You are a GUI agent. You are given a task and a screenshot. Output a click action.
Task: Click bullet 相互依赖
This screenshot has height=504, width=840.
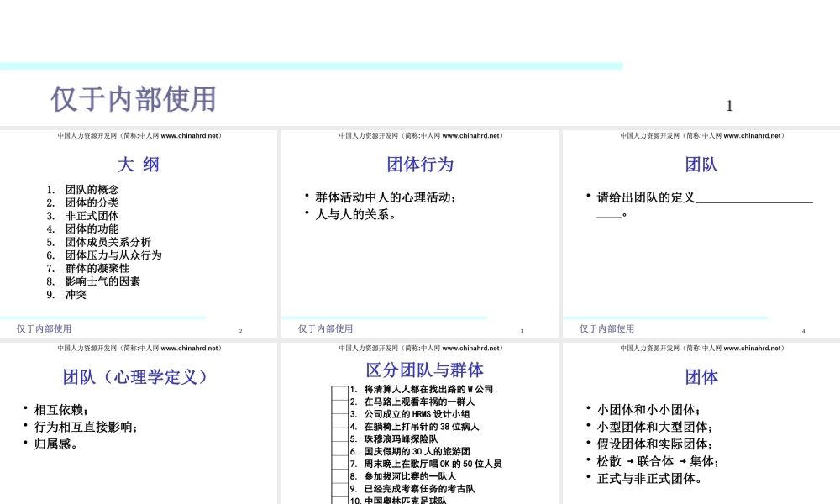coord(60,410)
